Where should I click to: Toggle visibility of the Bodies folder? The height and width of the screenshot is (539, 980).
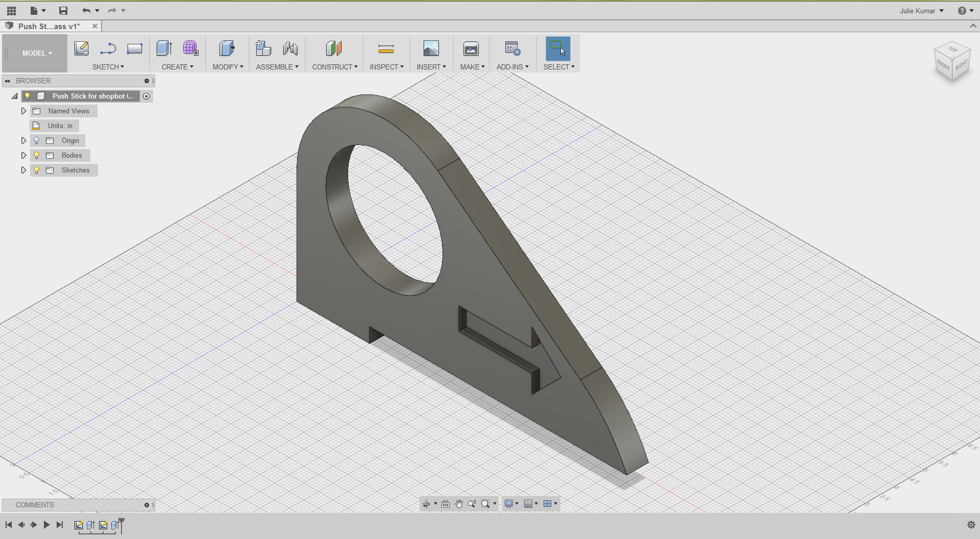point(36,155)
